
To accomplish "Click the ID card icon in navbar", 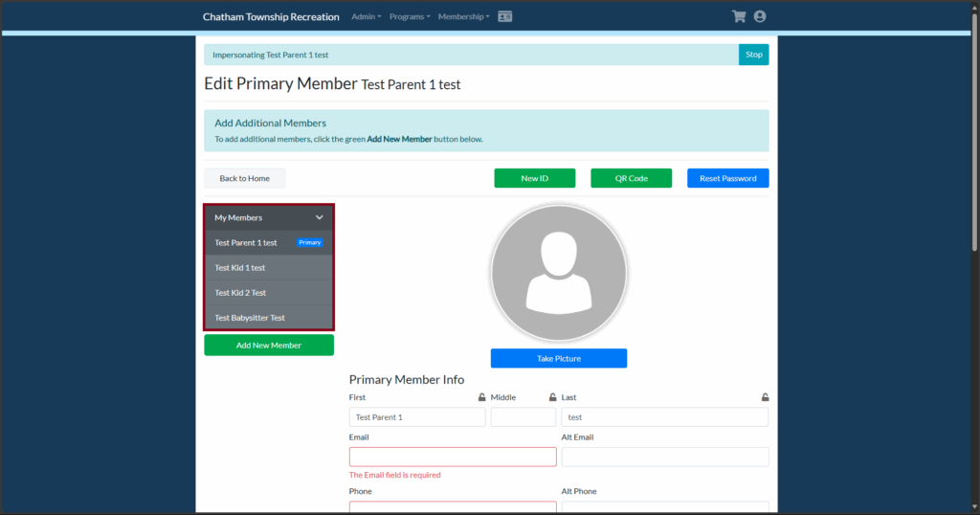I will point(505,17).
